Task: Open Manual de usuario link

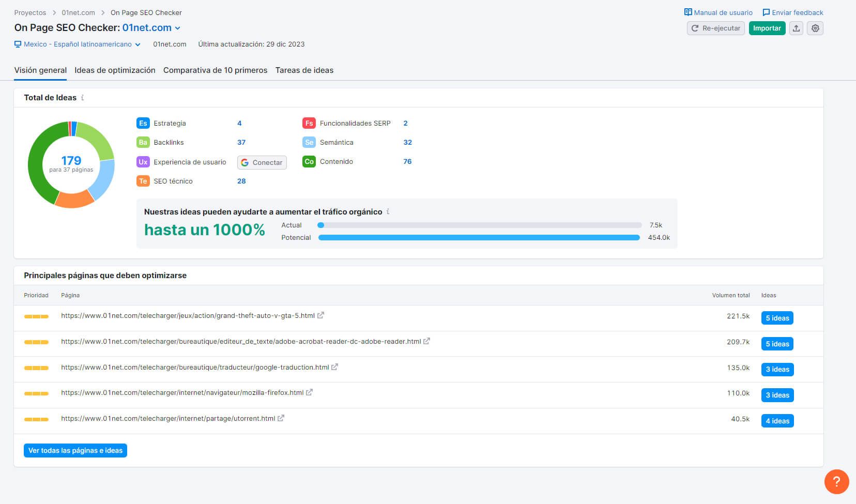Action: [719, 12]
